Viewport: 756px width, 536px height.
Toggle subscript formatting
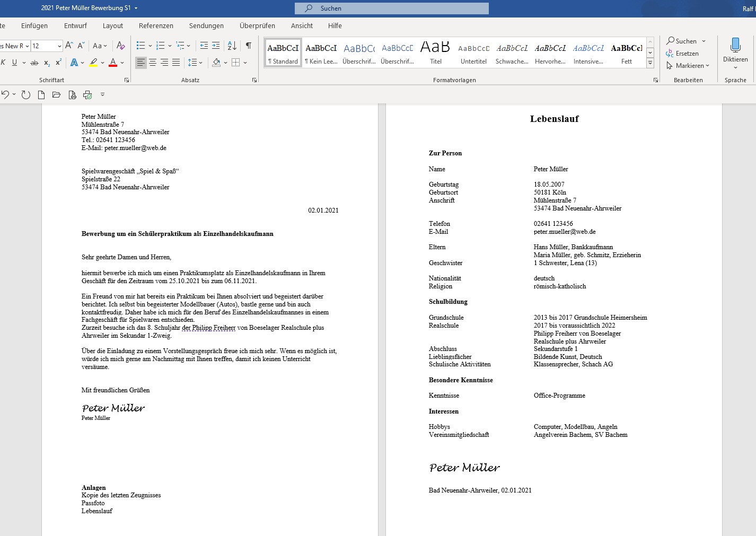(x=47, y=63)
